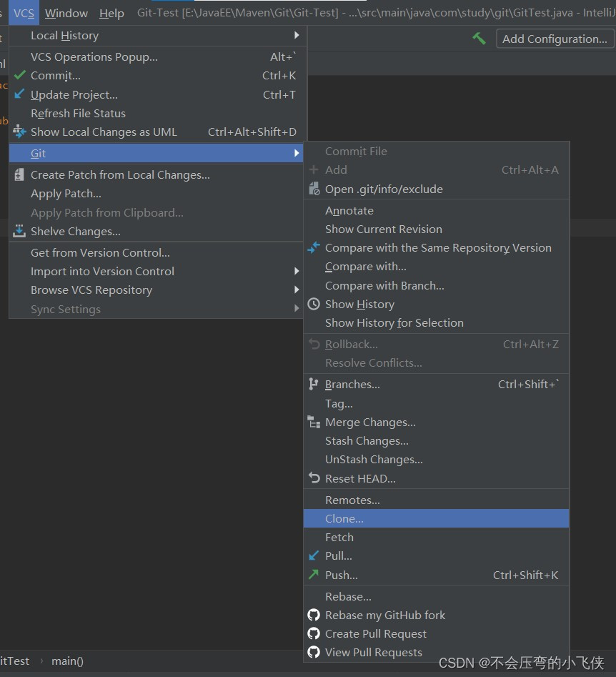Choose Stash Changes...
616x677 pixels.
[x=436, y=440]
